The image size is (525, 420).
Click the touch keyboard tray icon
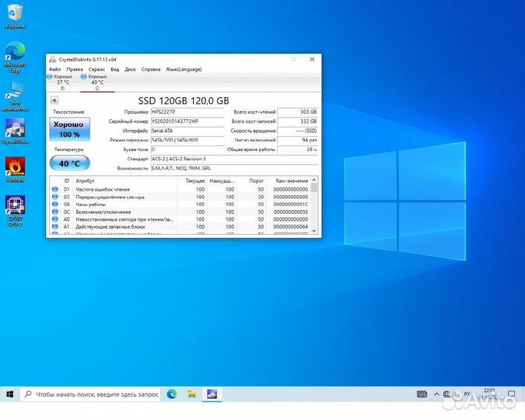coord(422,394)
